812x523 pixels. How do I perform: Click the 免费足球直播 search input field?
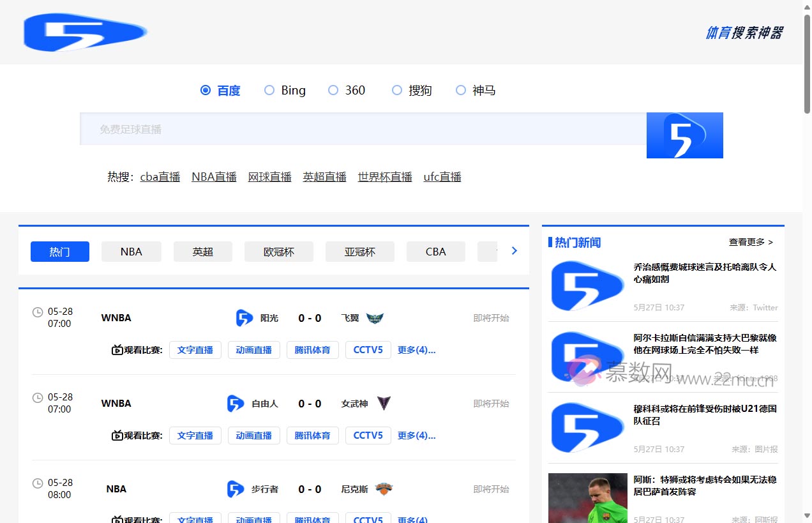[x=363, y=129]
